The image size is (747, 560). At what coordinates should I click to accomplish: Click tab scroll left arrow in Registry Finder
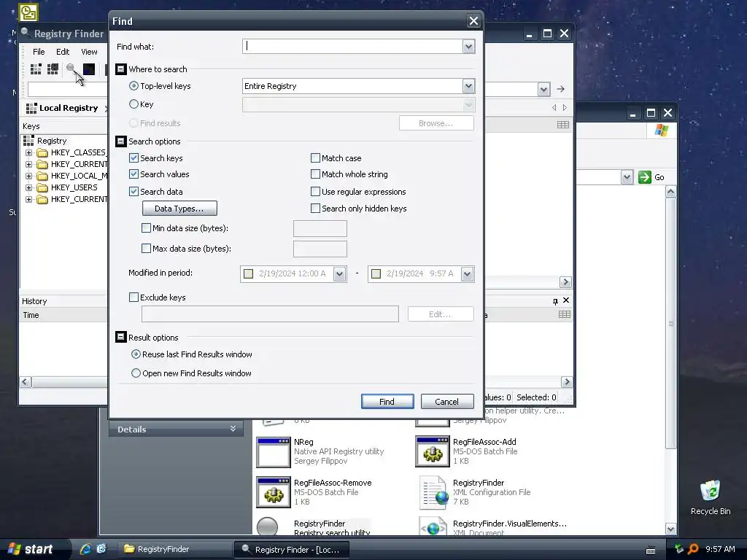coord(554,108)
